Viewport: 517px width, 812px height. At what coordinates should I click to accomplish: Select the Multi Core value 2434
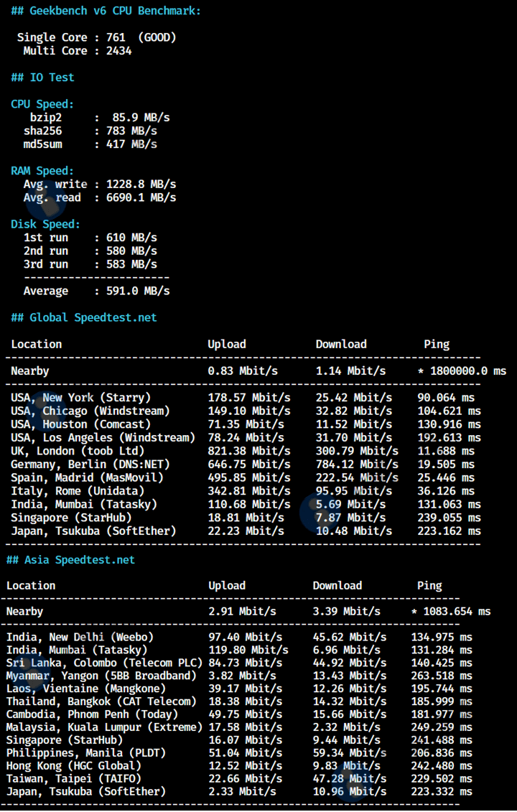(x=118, y=51)
